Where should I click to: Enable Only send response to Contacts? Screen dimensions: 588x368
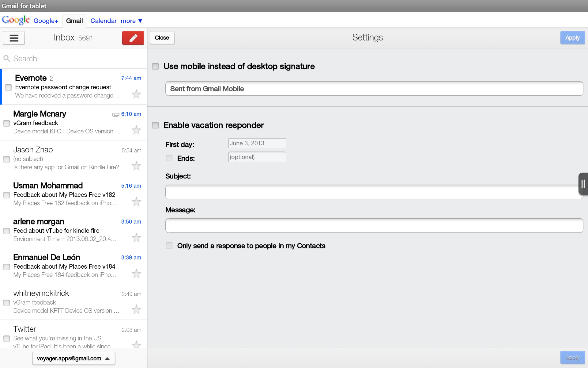(x=169, y=245)
